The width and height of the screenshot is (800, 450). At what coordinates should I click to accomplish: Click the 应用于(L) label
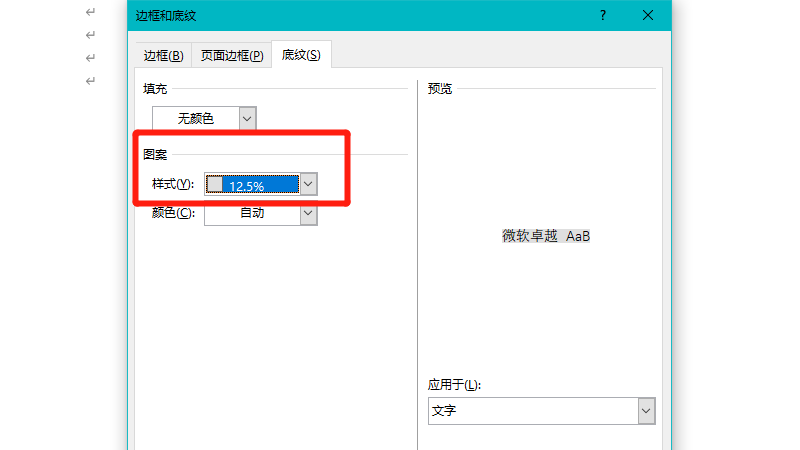coord(455,385)
